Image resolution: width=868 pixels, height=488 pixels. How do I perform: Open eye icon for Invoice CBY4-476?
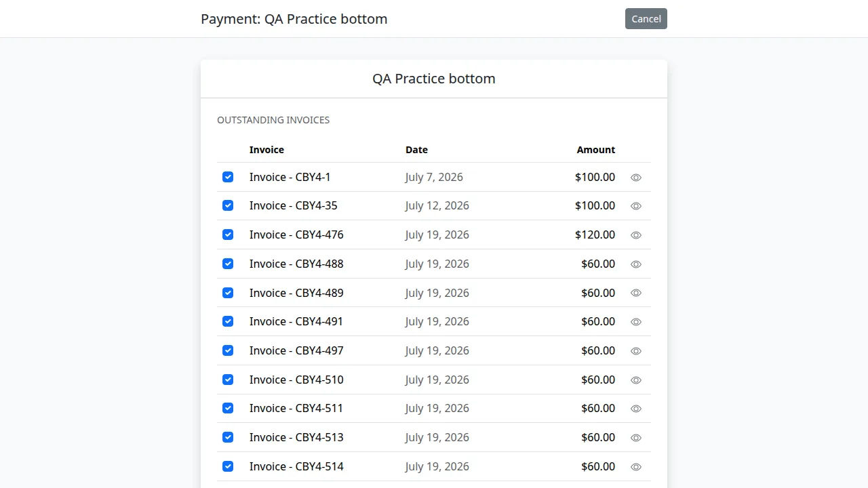click(636, 235)
